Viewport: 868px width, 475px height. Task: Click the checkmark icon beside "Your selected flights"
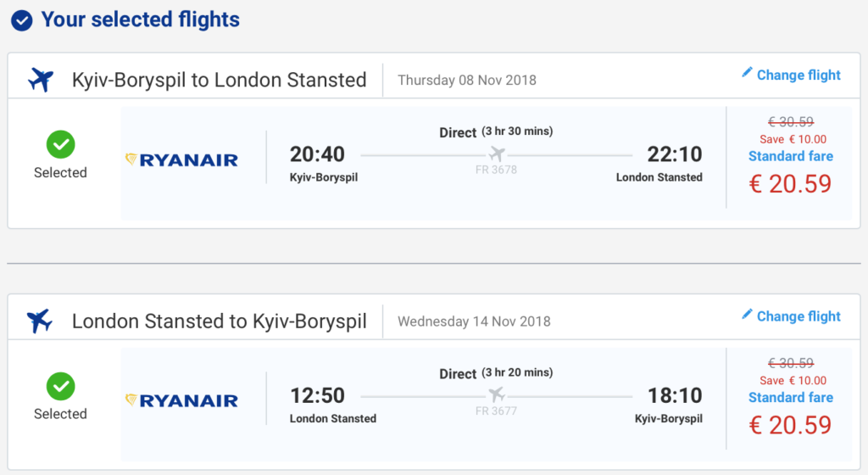22,20
